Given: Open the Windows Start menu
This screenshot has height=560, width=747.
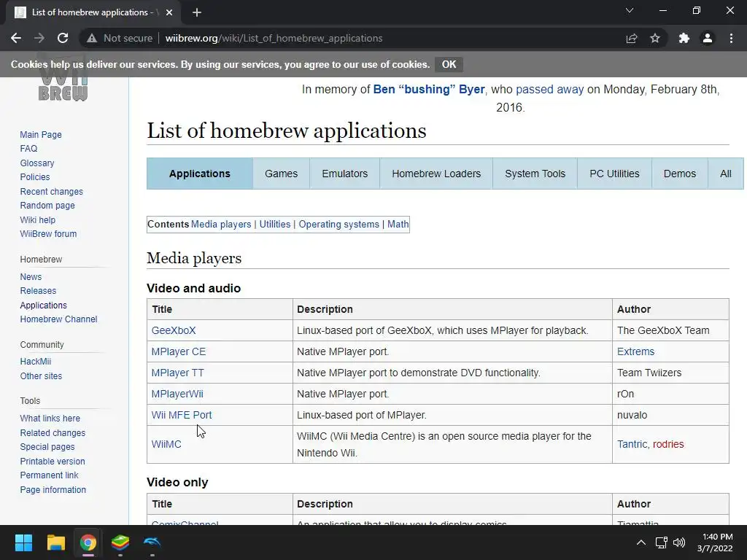Looking at the screenshot, I should point(23,542).
